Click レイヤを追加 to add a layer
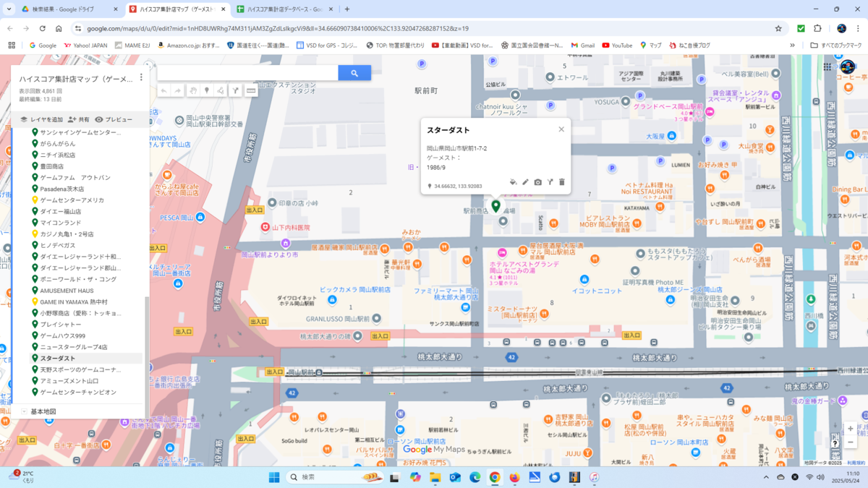868x488 pixels. coord(41,119)
